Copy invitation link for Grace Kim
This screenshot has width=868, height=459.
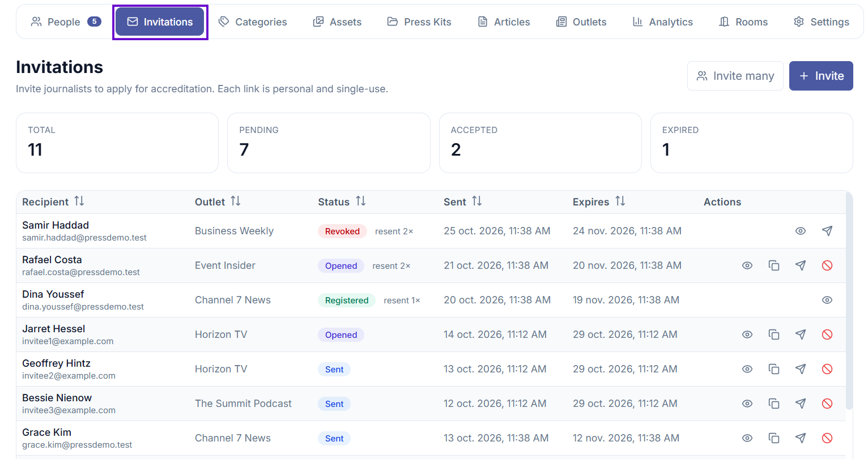pos(774,438)
